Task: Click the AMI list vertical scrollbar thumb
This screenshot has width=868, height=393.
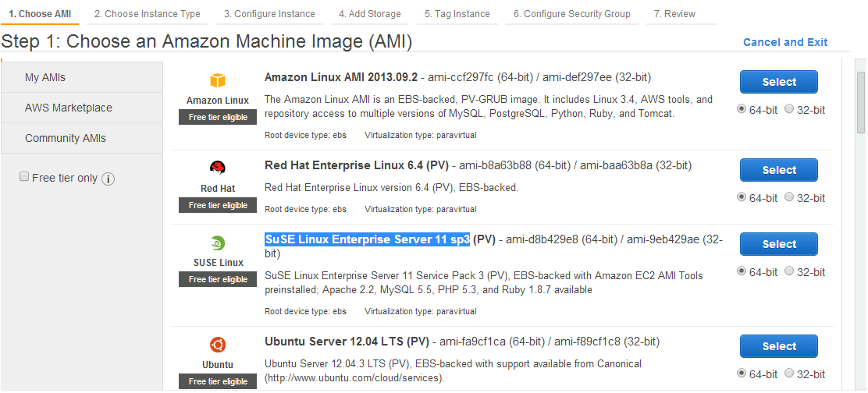Action: pyautogui.click(x=861, y=102)
